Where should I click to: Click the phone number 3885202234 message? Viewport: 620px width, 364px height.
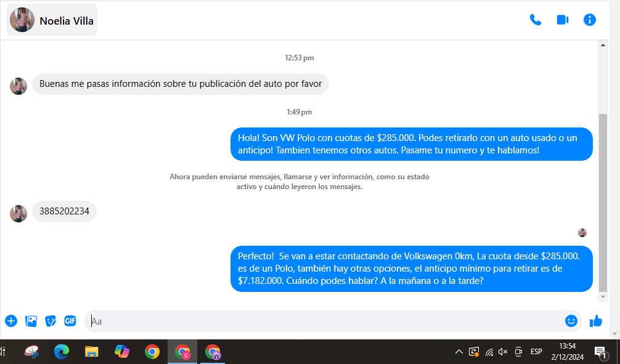(x=64, y=211)
